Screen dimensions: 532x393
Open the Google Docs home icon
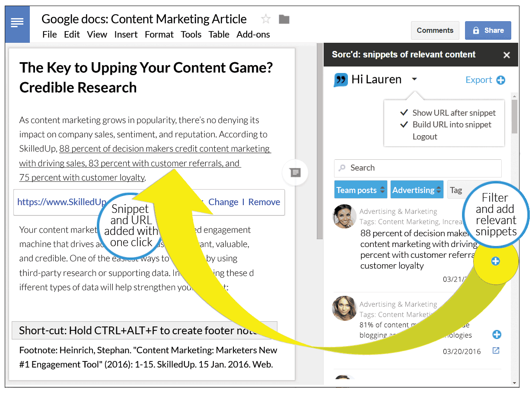tap(17, 23)
